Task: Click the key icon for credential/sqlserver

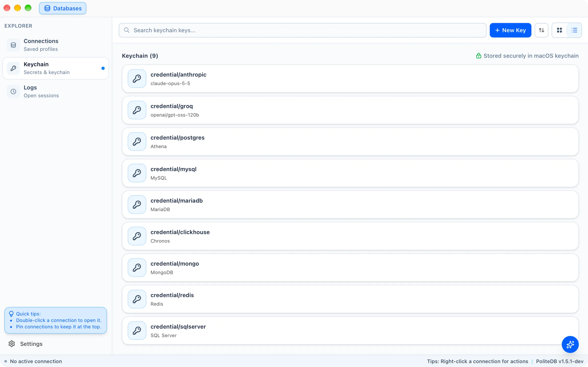Action: [x=137, y=331]
